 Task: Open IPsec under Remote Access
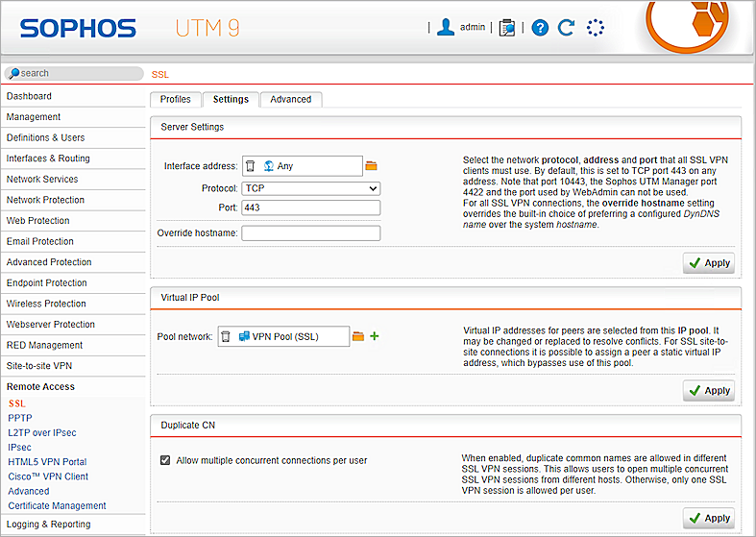[x=19, y=448]
